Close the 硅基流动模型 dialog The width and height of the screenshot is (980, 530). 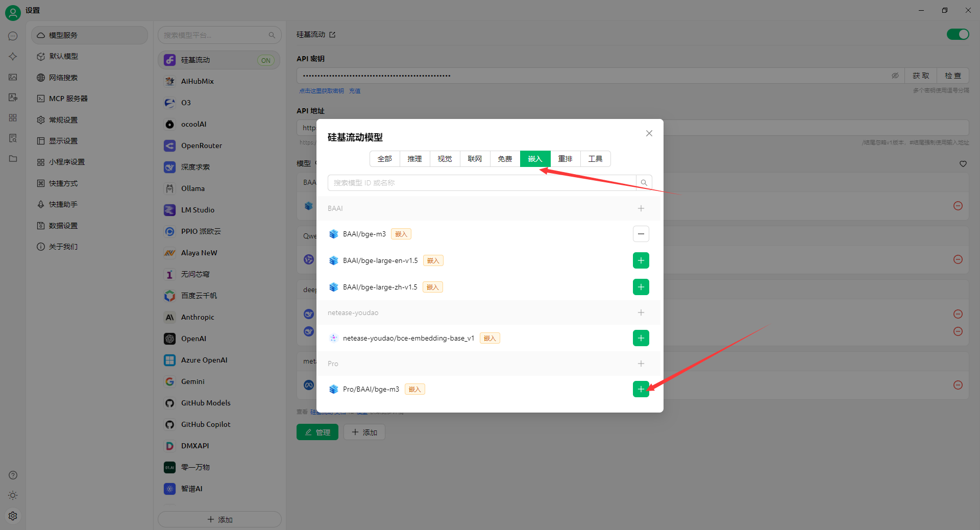click(x=649, y=133)
